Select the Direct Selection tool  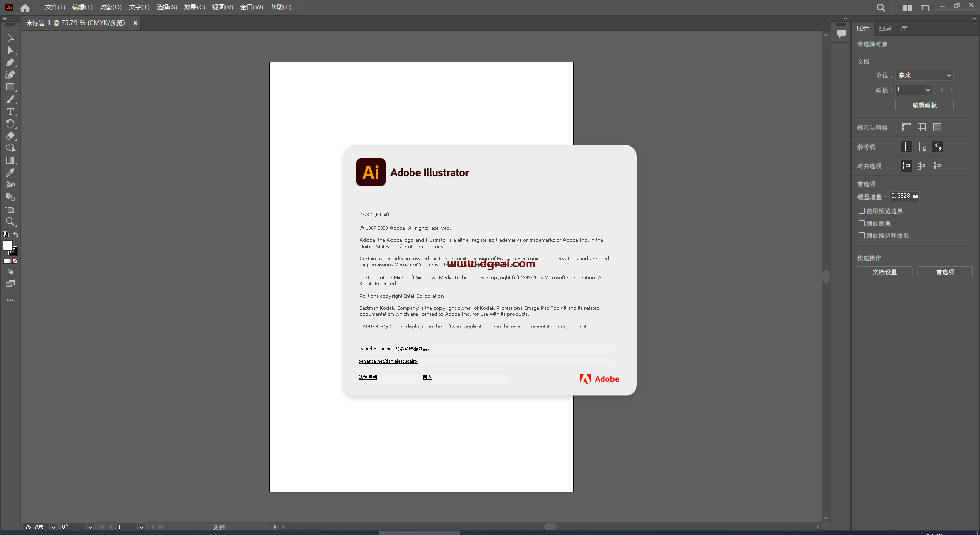coord(10,51)
